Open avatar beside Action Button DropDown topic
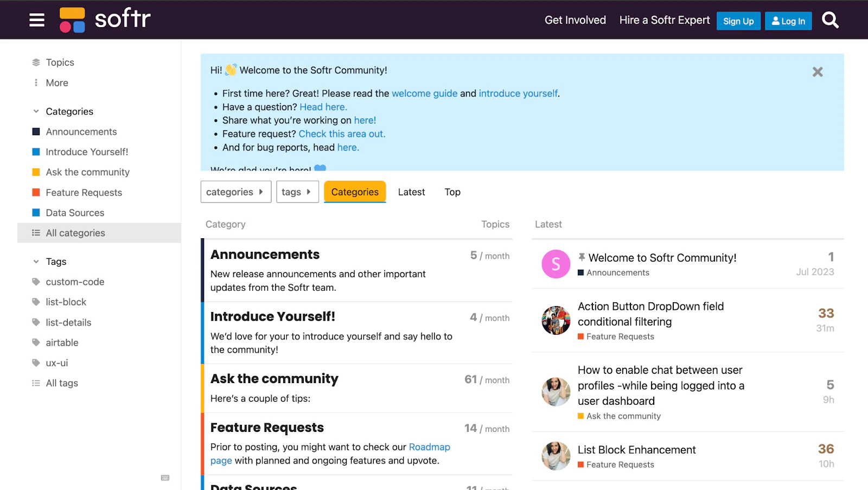This screenshot has height=490, width=868. 556,320
